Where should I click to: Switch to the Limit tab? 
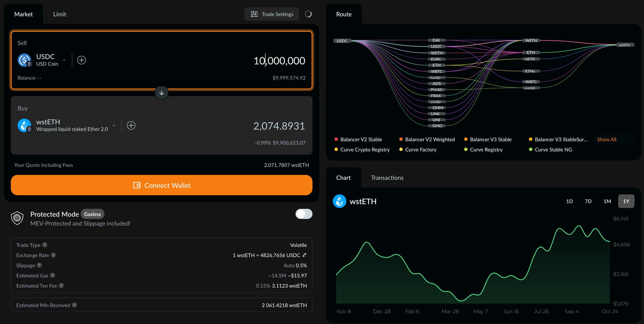pos(59,14)
